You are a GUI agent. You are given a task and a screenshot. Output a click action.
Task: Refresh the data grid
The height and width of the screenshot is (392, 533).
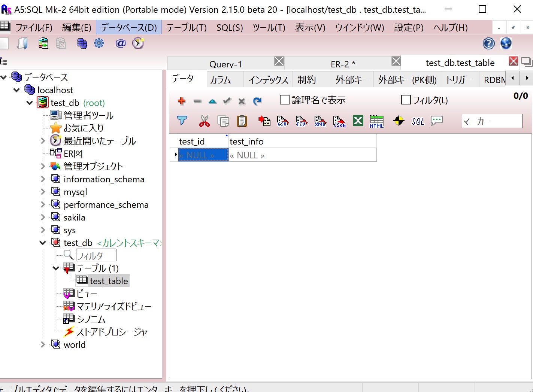click(257, 101)
